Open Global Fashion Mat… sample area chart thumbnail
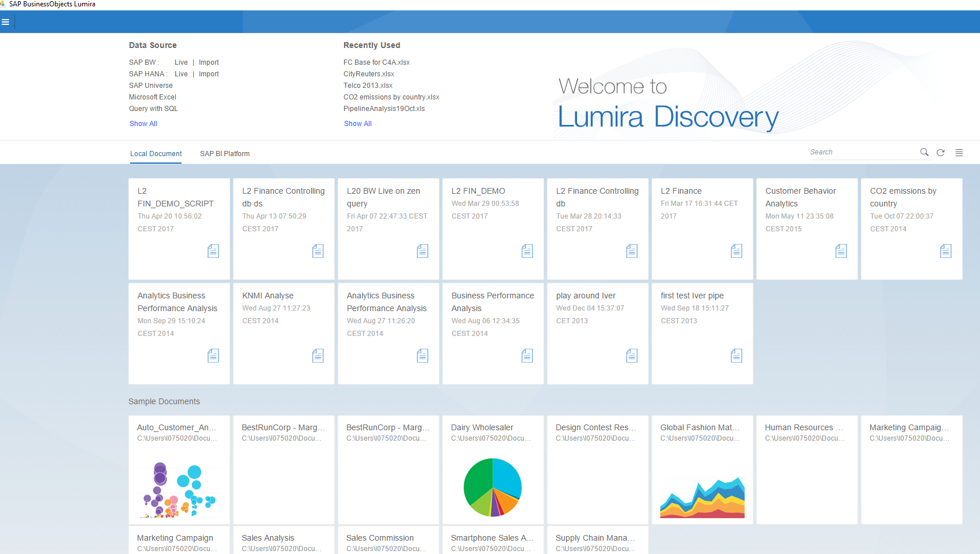 [x=702, y=497]
